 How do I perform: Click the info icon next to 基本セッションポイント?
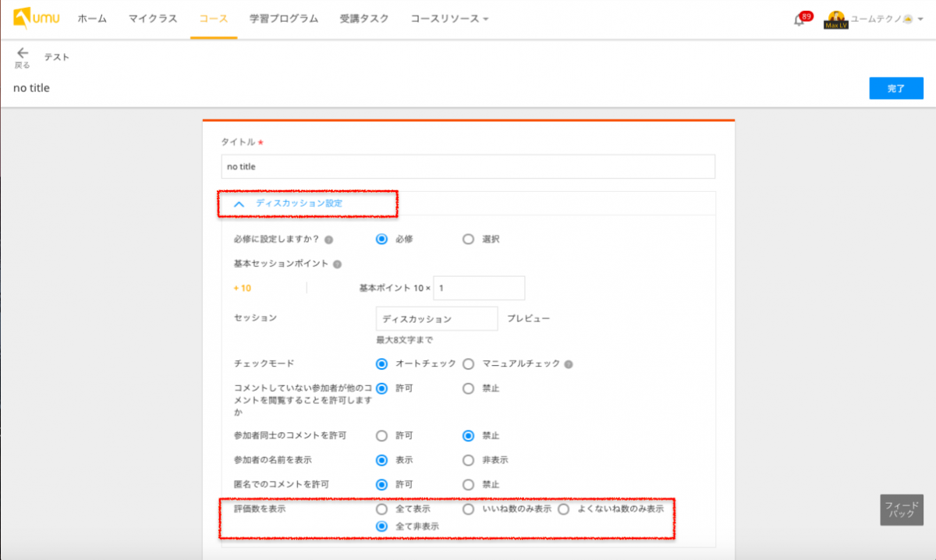coord(337,264)
